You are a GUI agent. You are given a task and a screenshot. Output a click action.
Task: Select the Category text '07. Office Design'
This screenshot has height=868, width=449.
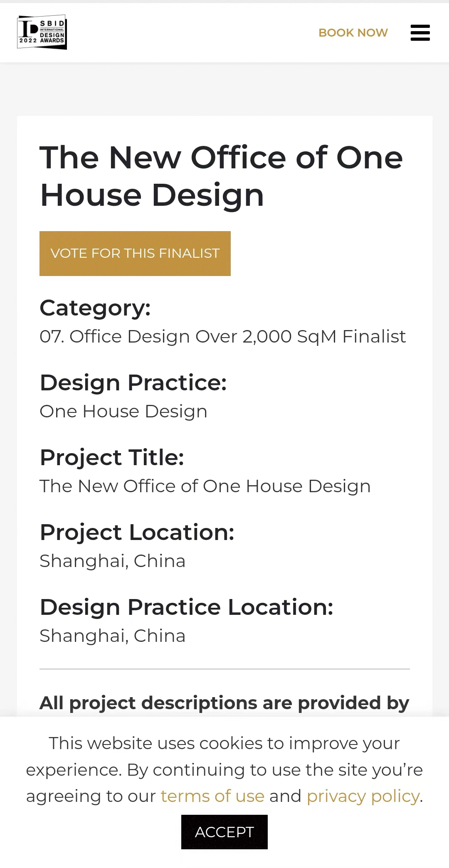(222, 336)
